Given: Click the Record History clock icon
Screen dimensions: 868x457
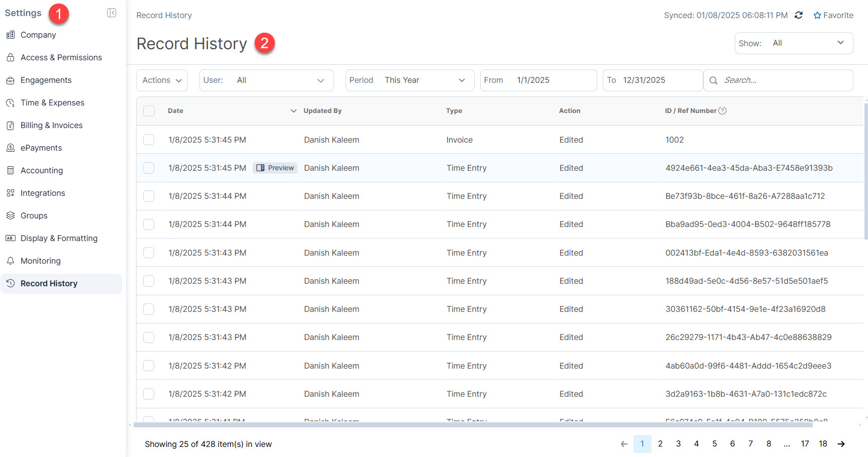Looking at the screenshot, I should click(x=10, y=283).
